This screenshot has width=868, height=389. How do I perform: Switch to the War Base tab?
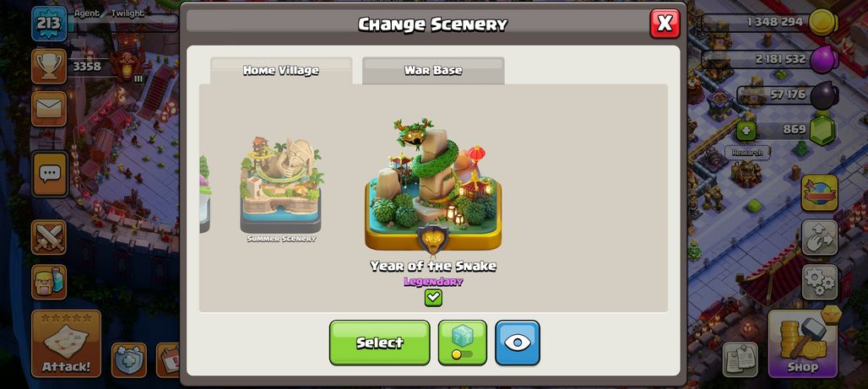click(x=433, y=70)
